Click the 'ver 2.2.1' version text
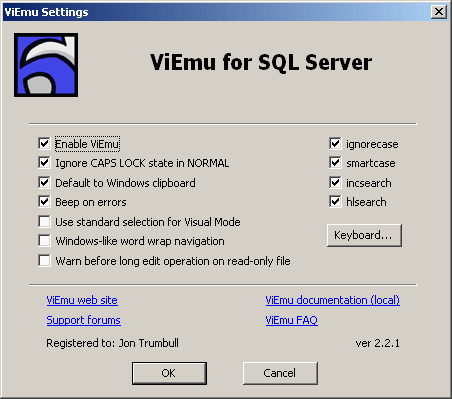 pyautogui.click(x=377, y=343)
